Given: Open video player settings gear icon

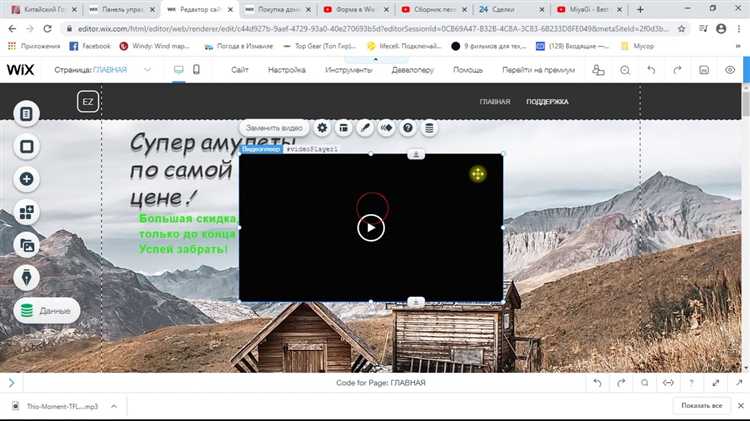Looking at the screenshot, I should 322,128.
